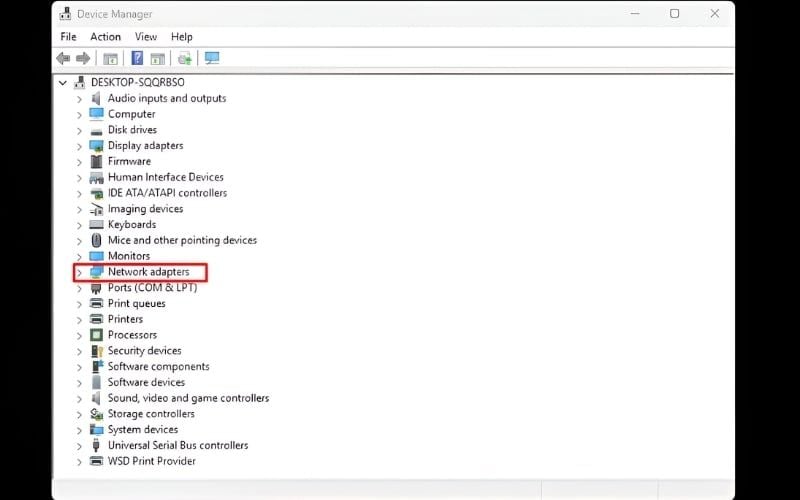Click the Update driver software toolbar icon
The image size is (800, 500).
click(x=185, y=59)
